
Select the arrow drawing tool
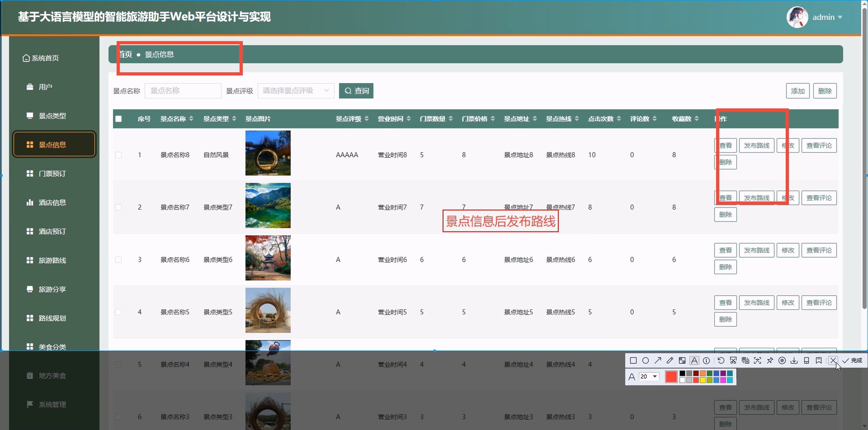pyautogui.click(x=658, y=361)
